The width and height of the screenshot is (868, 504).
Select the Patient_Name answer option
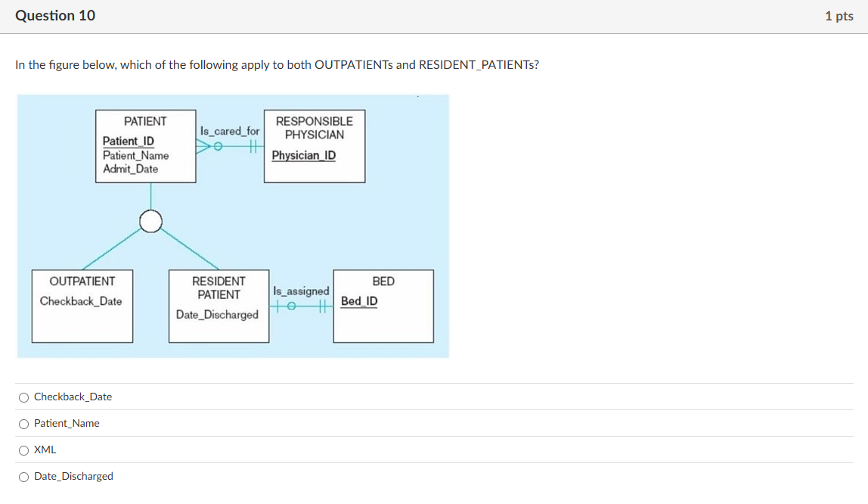click(x=23, y=423)
